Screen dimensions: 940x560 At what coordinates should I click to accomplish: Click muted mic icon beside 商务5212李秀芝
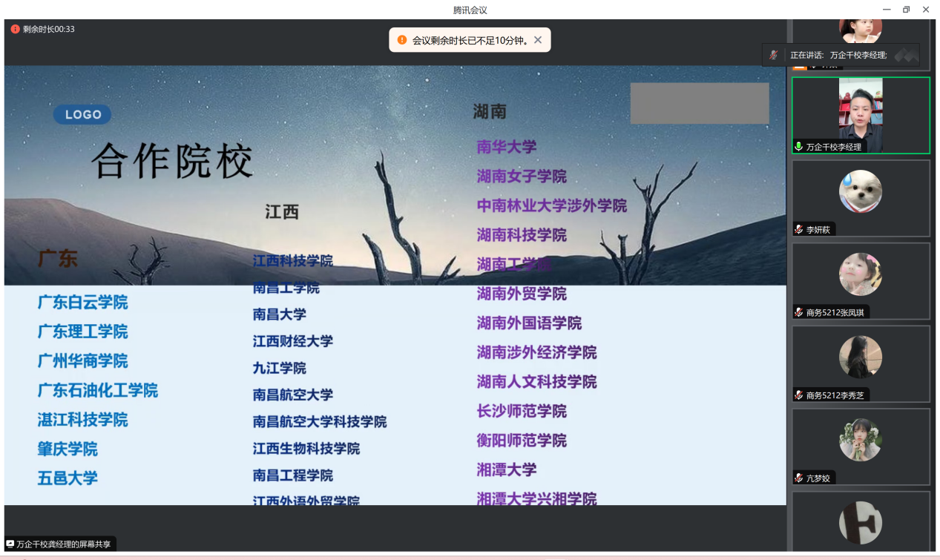pyautogui.click(x=799, y=395)
